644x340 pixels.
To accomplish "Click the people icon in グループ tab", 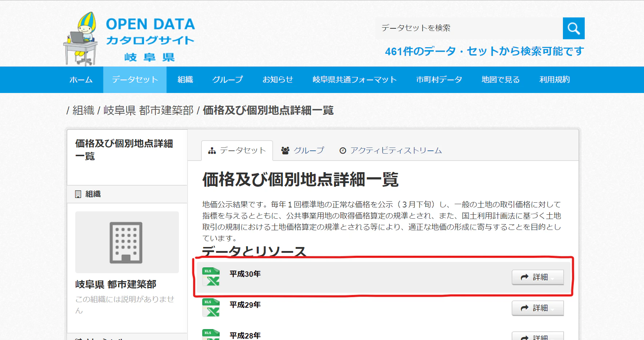I will pos(285,150).
